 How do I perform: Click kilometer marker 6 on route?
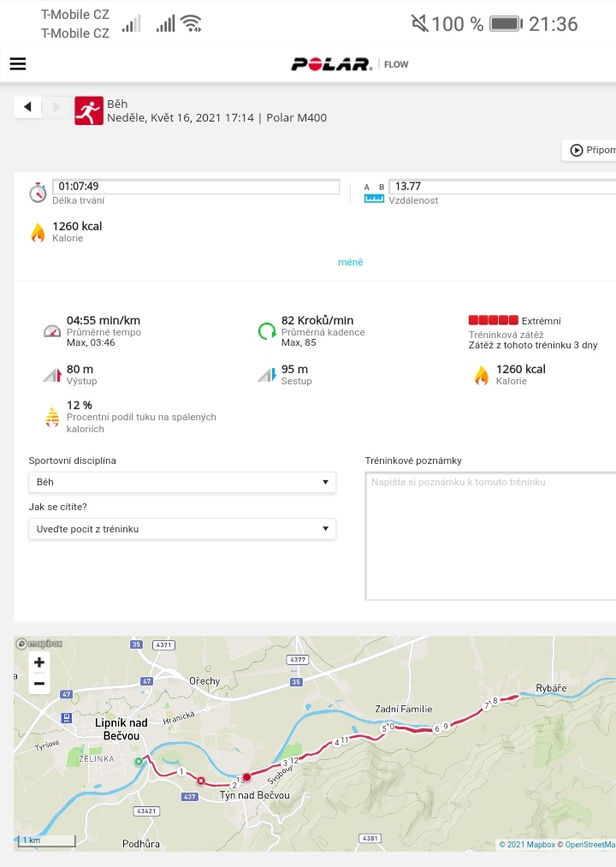point(437,728)
